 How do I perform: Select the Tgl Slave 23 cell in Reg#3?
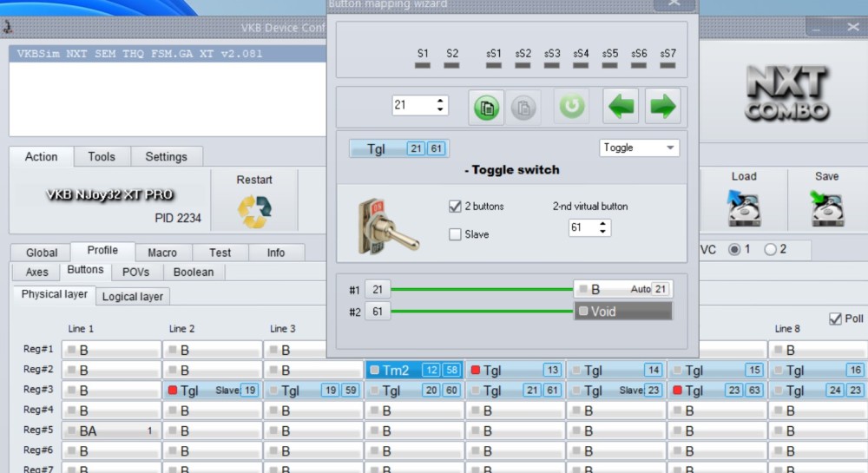(616, 390)
